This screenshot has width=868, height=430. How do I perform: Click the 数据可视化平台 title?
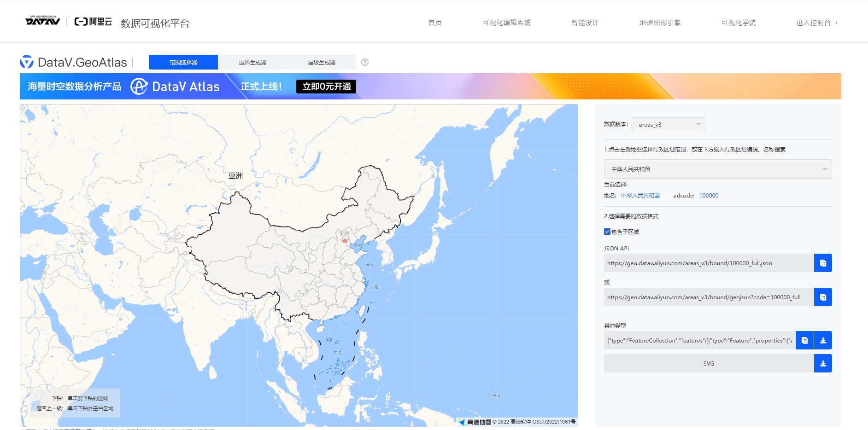click(x=155, y=23)
